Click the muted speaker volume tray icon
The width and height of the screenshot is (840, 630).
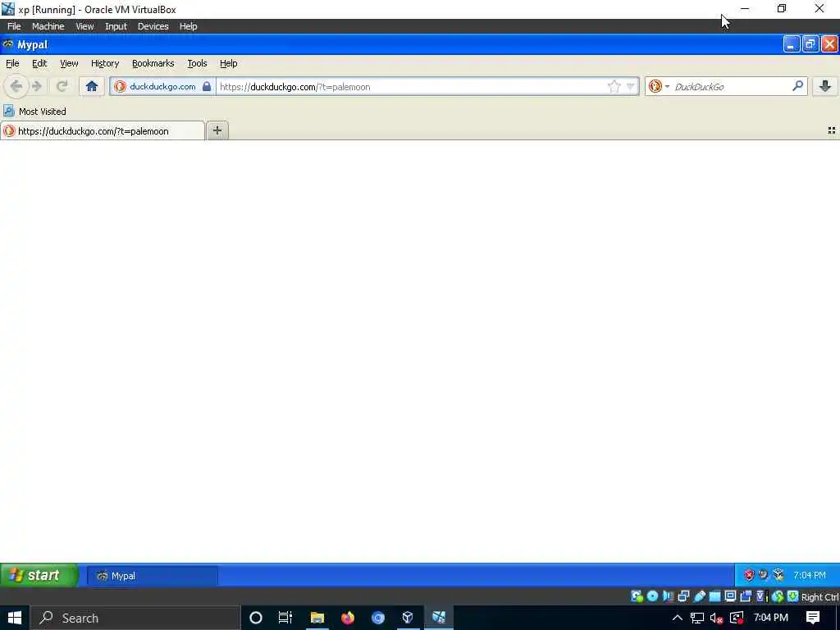pyautogui.click(x=716, y=619)
